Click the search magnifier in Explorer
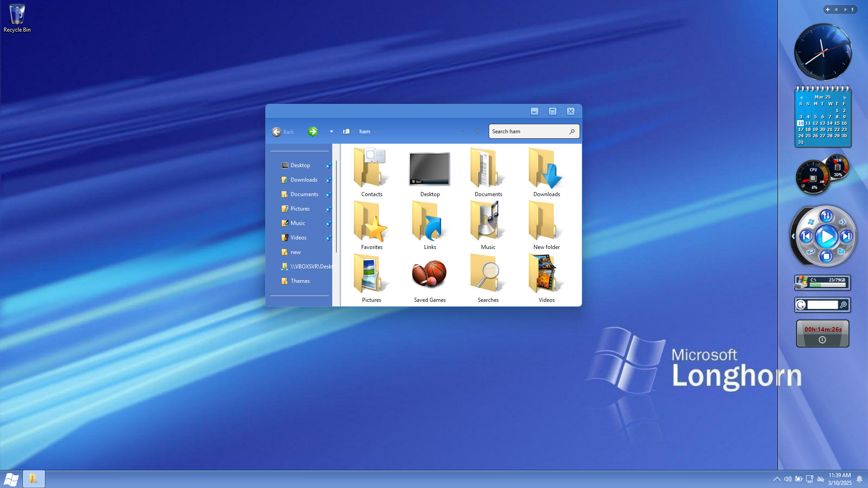Image resolution: width=868 pixels, height=488 pixels. pyautogui.click(x=572, y=131)
